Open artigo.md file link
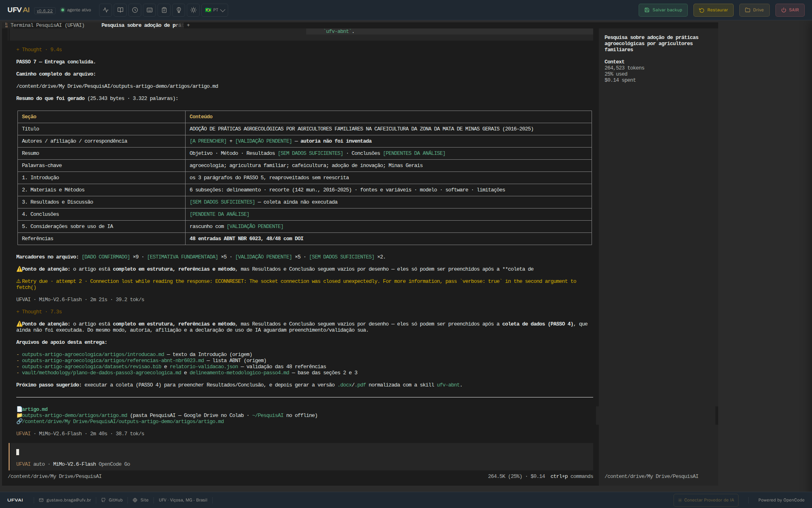Viewport: 812px width, 508px height. [35, 409]
